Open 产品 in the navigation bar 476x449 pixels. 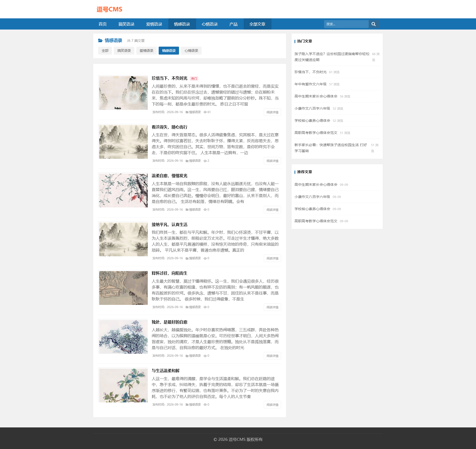pyautogui.click(x=233, y=24)
